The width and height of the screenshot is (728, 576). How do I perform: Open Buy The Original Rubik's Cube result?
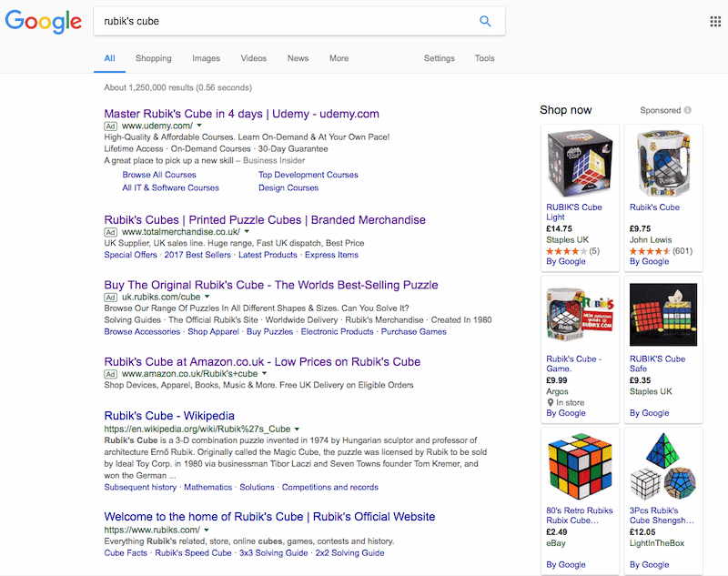[271, 285]
